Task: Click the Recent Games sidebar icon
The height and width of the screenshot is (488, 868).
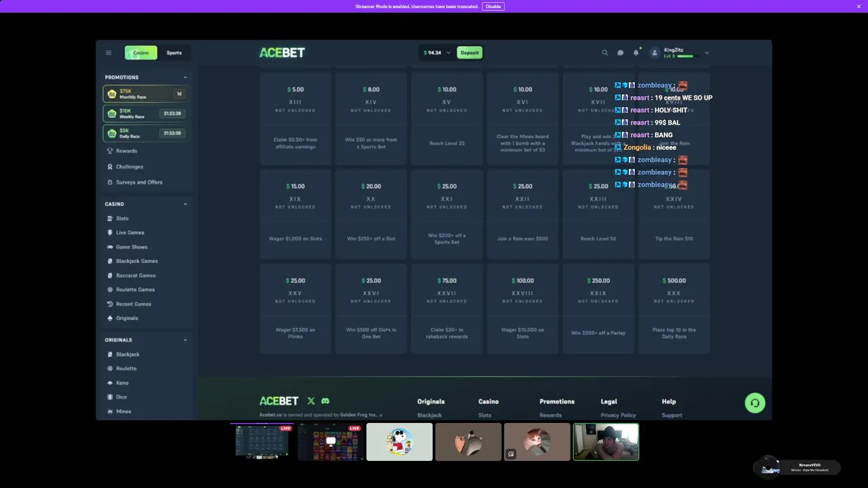Action: click(110, 304)
